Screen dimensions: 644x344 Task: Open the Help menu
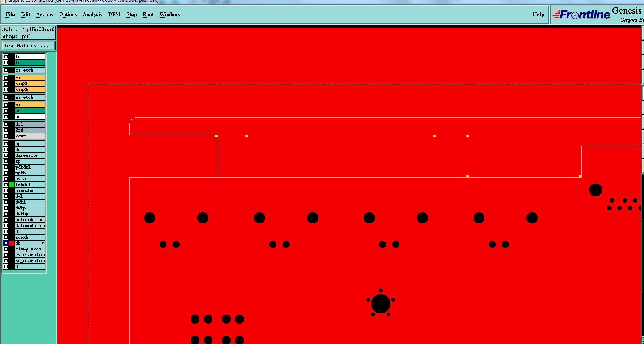538,14
